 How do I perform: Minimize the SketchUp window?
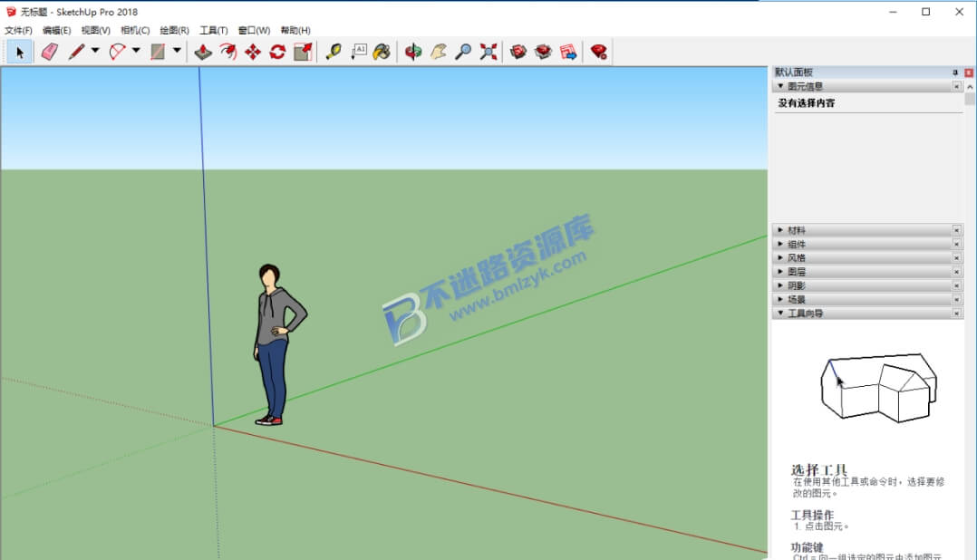coord(893,12)
